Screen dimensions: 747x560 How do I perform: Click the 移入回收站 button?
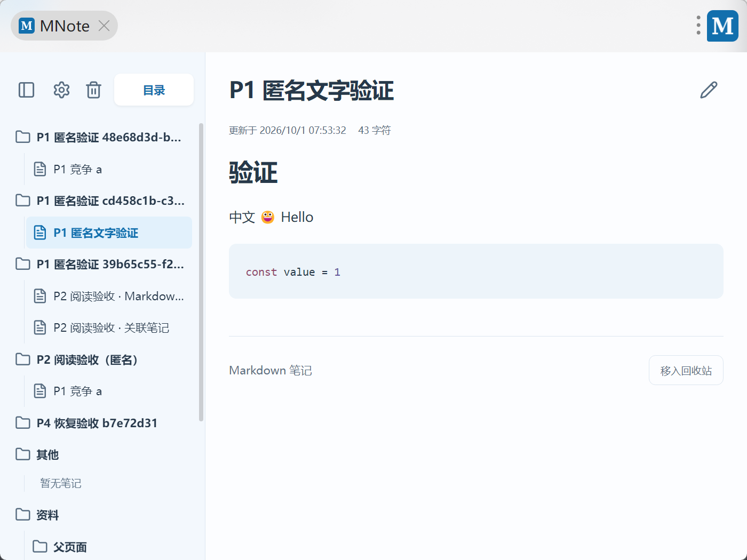pos(686,370)
